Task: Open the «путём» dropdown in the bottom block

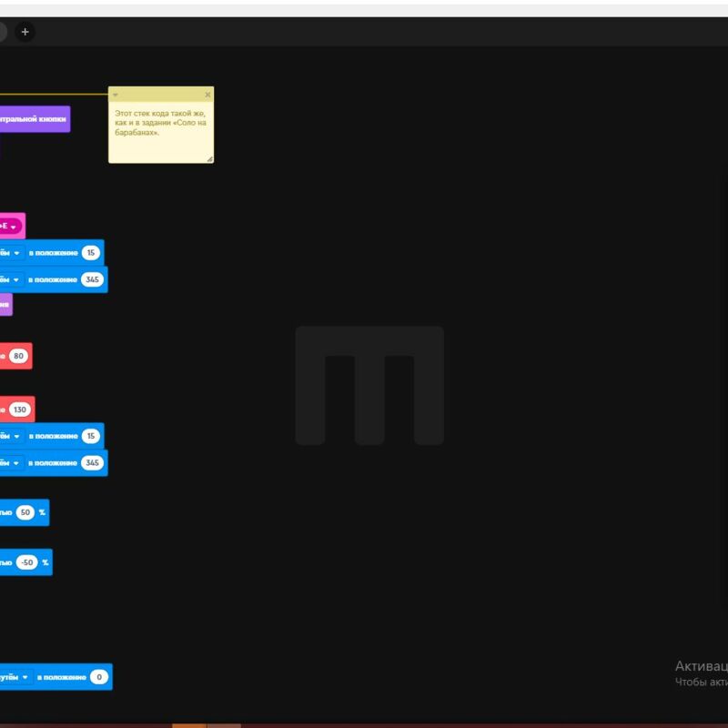Action: [25, 677]
